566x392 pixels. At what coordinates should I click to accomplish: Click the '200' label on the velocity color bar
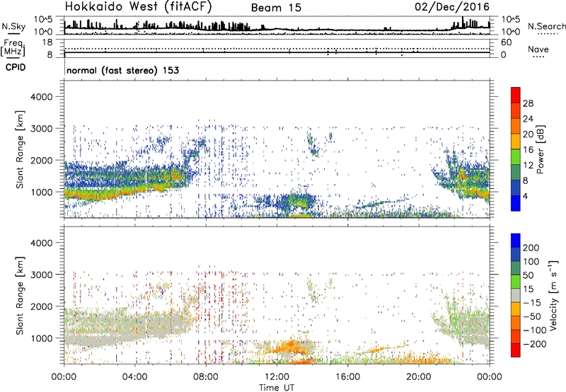coord(531,248)
